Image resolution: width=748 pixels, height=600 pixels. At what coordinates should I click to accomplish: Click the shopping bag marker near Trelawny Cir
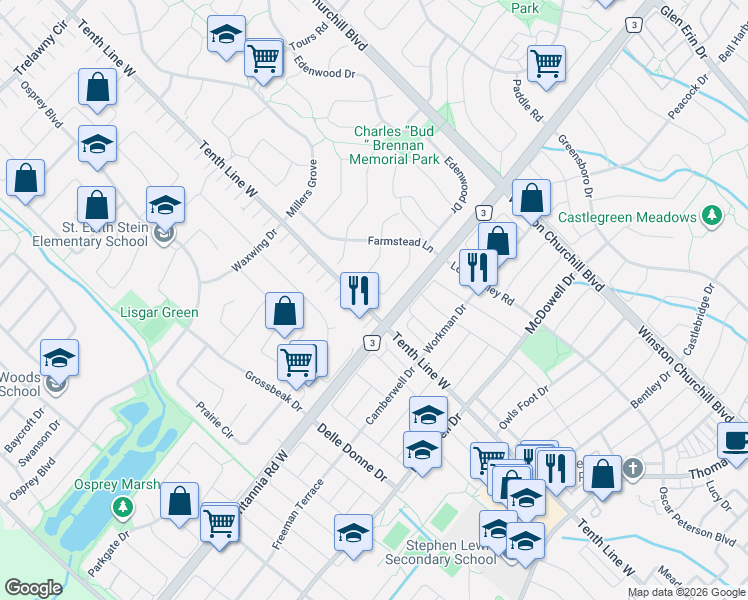(97, 88)
